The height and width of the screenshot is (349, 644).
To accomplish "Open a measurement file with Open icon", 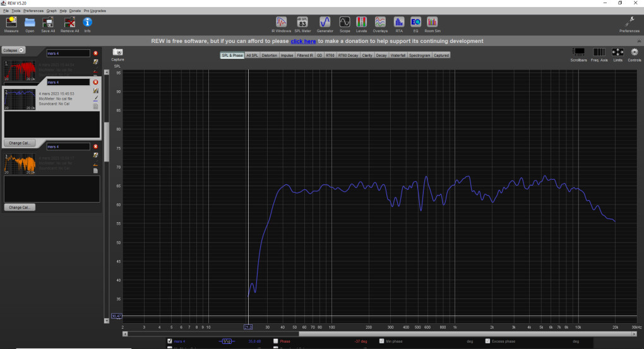I will pyautogui.click(x=30, y=25).
